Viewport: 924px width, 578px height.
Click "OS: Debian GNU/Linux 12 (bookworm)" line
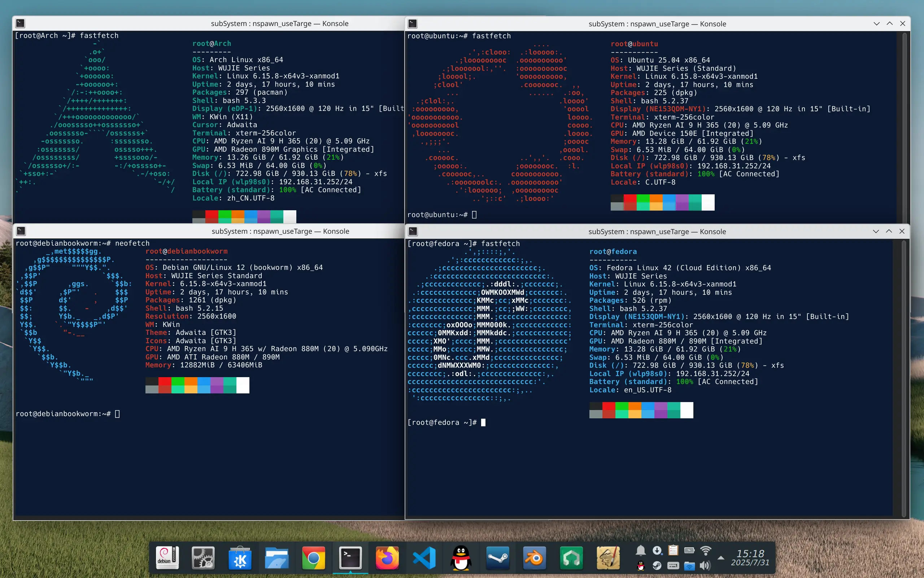point(234,267)
